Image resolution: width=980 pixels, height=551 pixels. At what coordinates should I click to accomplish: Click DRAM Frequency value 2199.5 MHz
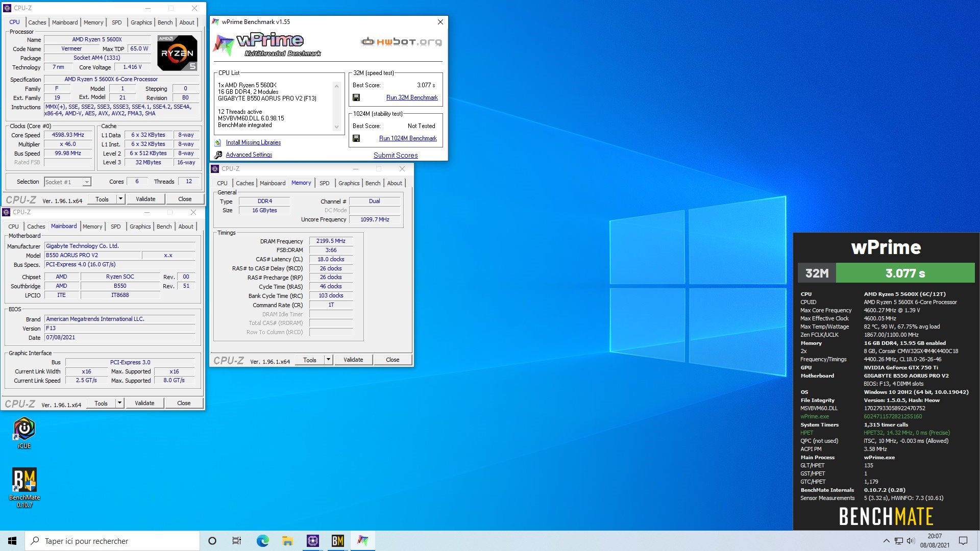[331, 241]
